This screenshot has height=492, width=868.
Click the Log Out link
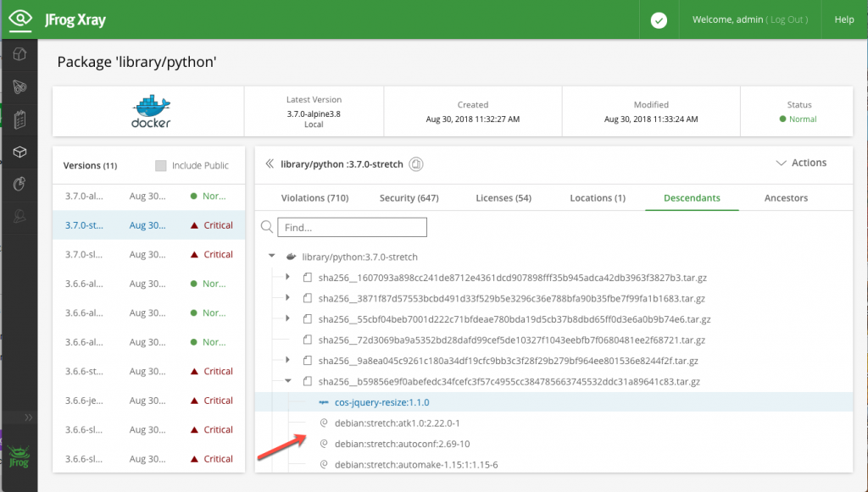point(787,19)
